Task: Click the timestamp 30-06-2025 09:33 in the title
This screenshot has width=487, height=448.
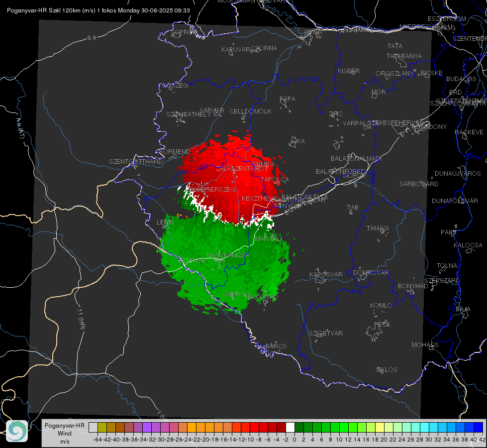Action: pos(166,10)
